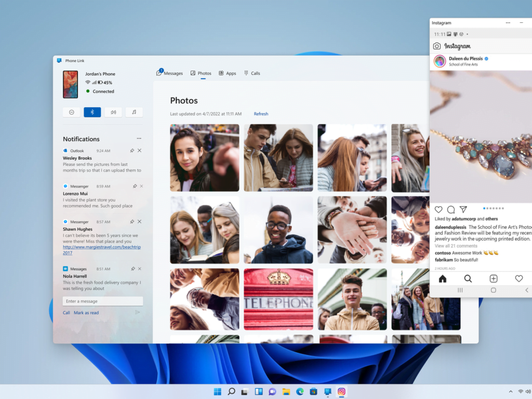Create a new Instagram post with the plus icon
Viewport: 532px width, 399px height.
coord(493,278)
